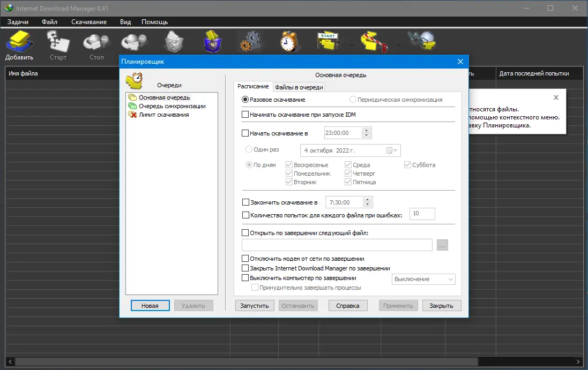Click the Grabber toolbar icon
This screenshot has height=370, width=588.
click(x=422, y=41)
